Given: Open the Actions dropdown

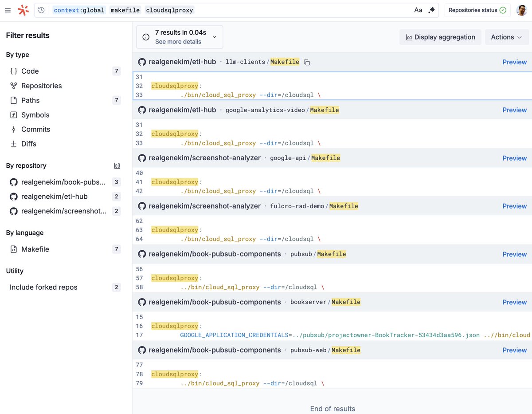Looking at the screenshot, I should 506,37.
